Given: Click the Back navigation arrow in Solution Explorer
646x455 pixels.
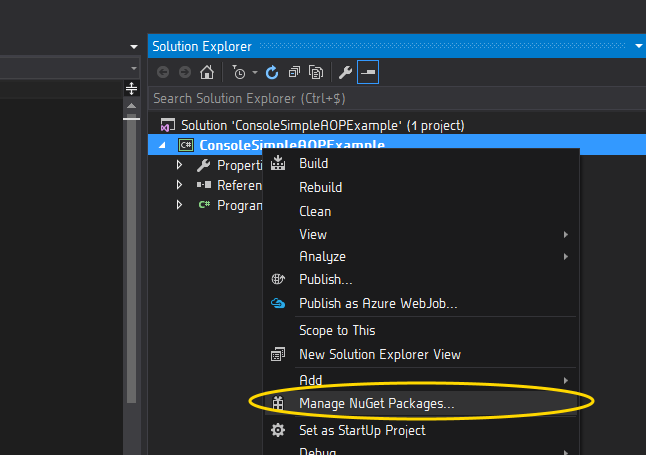Looking at the screenshot, I should (163, 73).
